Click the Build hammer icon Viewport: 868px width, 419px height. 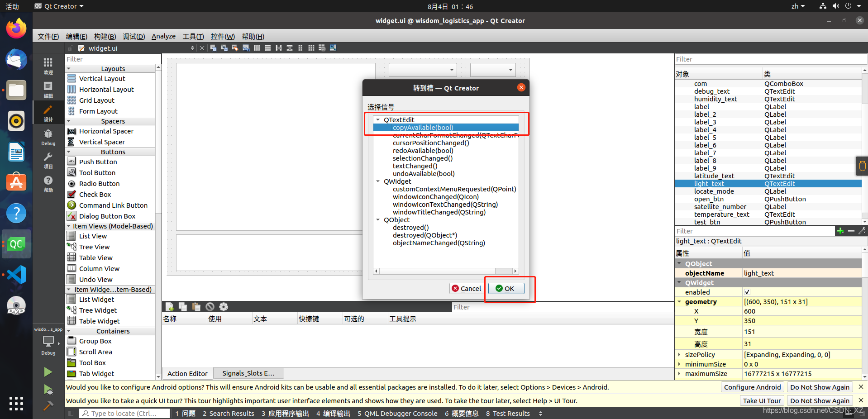tap(48, 406)
